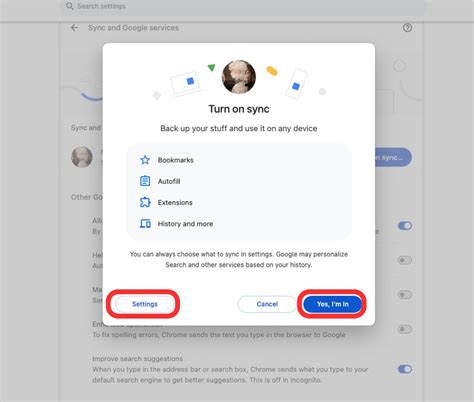
Task: Toggle the second switch under Other Google services
Action: tap(405, 260)
